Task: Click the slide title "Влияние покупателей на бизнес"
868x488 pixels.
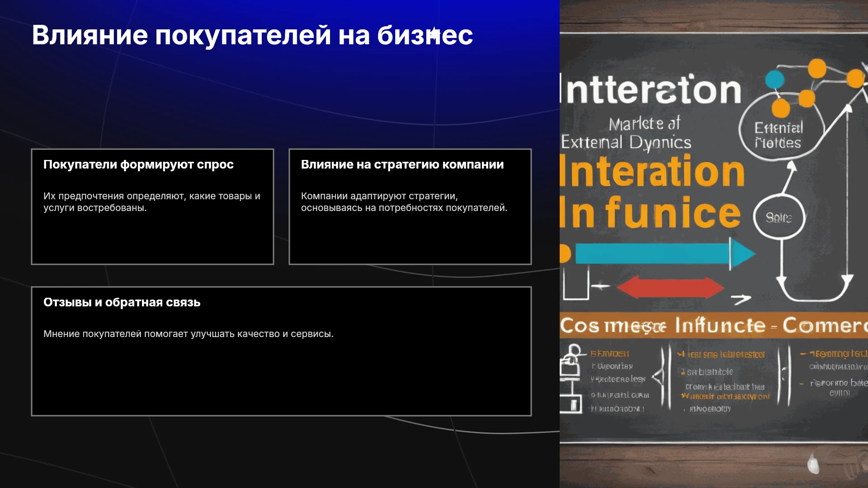Action: (252, 35)
